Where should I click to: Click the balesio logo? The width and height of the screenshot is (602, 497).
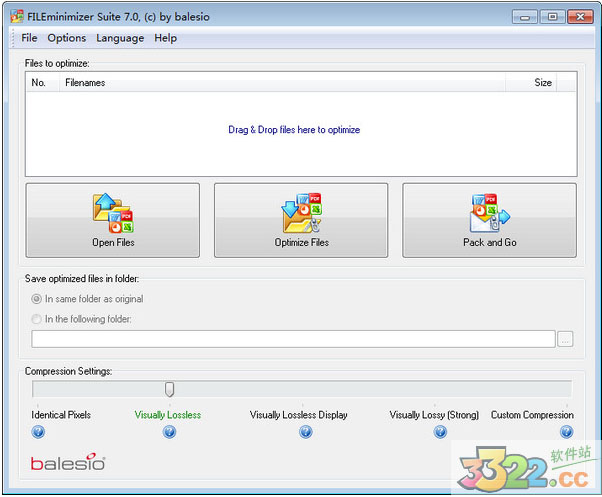point(68,462)
